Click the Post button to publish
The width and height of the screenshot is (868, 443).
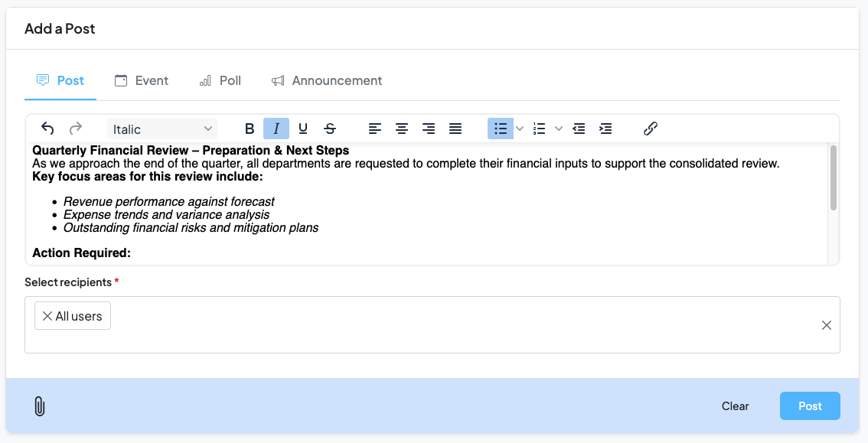coord(810,406)
